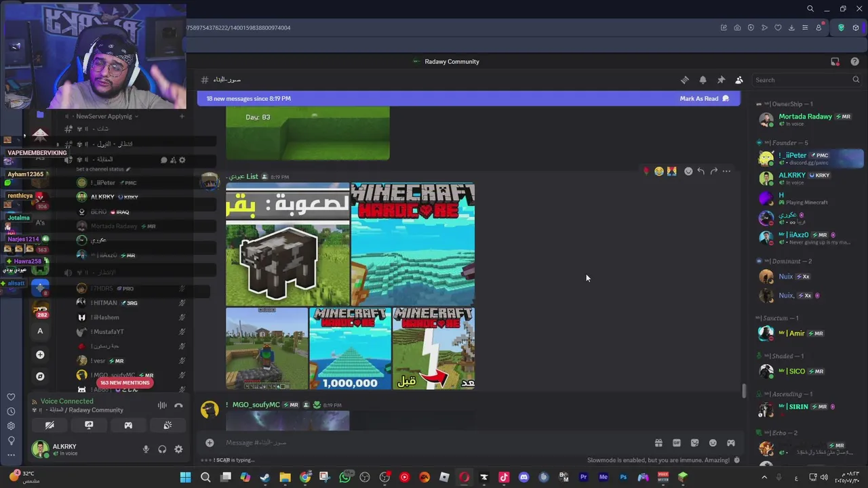This screenshot has width=868, height=488.
Task: Deafen using the headphones icon
Action: (162, 449)
